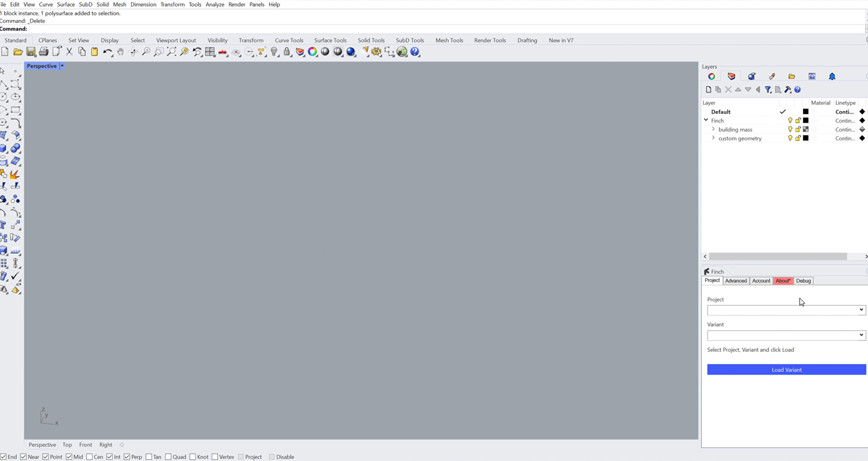Switch to Solid Tools toolbar tab
The image size is (868, 461).
coord(371,40)
